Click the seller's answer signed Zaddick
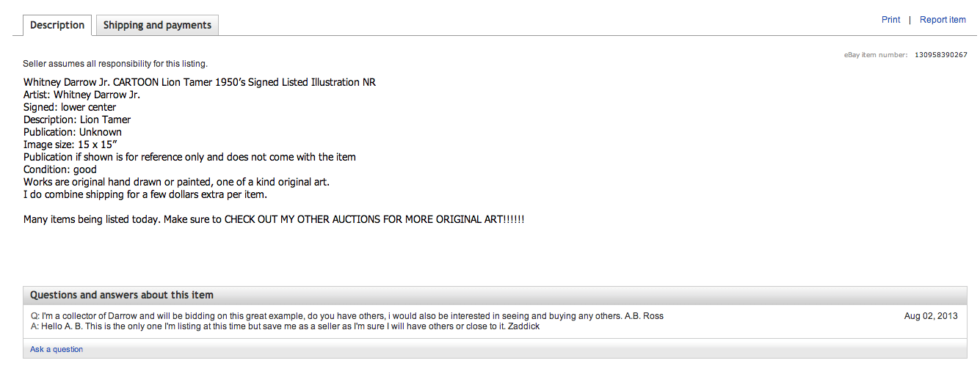 (285, 326)
